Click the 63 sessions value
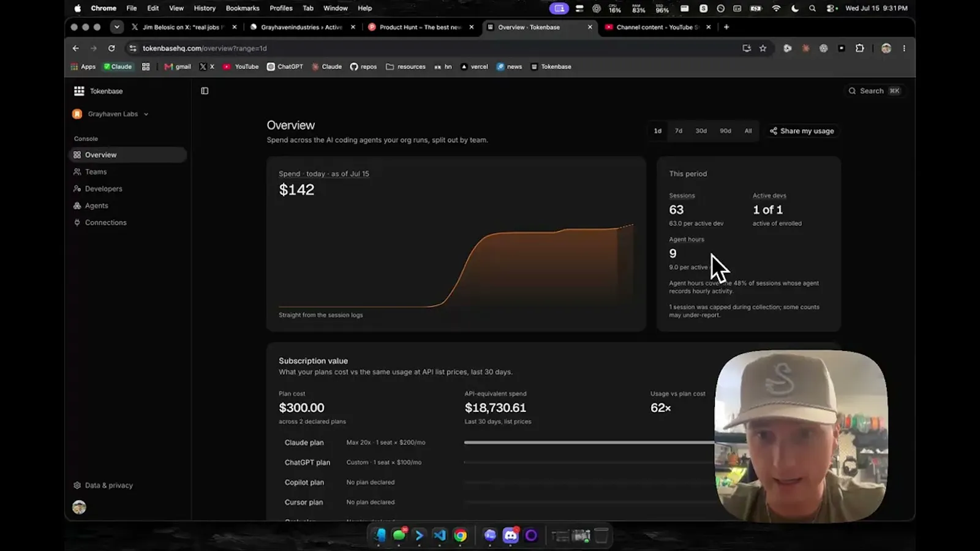Screen dimensions: 980x551 tap(676, 209)
